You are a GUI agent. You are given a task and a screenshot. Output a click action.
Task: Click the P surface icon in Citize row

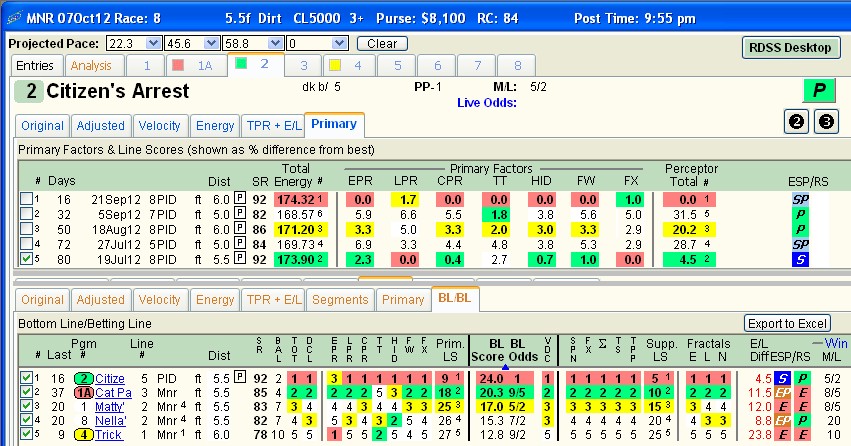click(240, 377)
